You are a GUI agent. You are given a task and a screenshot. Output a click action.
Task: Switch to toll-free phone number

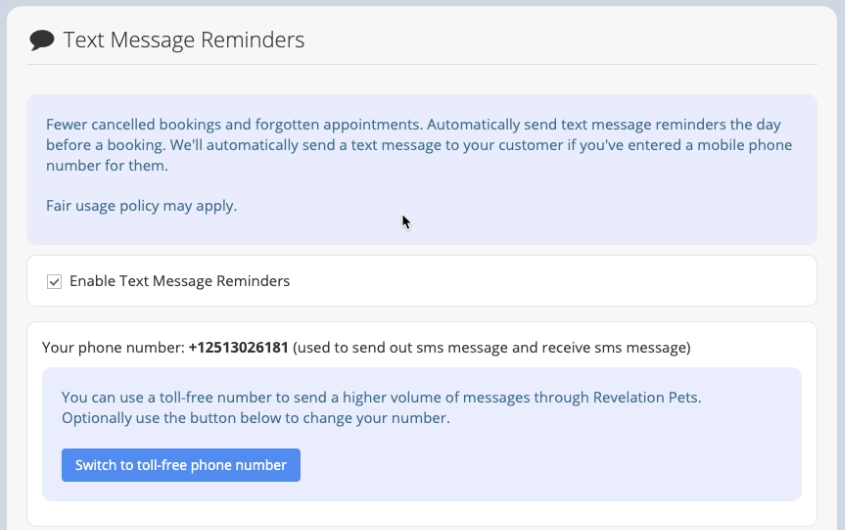(x=181, y=465)
